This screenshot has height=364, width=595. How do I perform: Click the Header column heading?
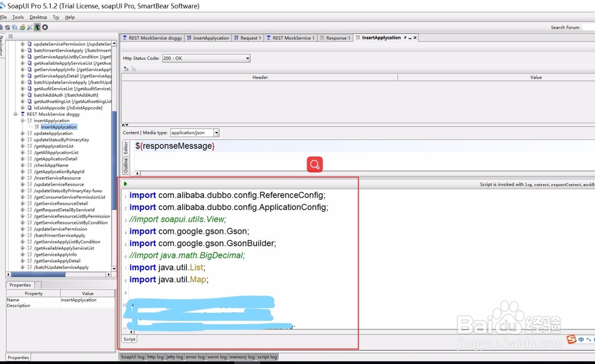click(x=260, y=77)
